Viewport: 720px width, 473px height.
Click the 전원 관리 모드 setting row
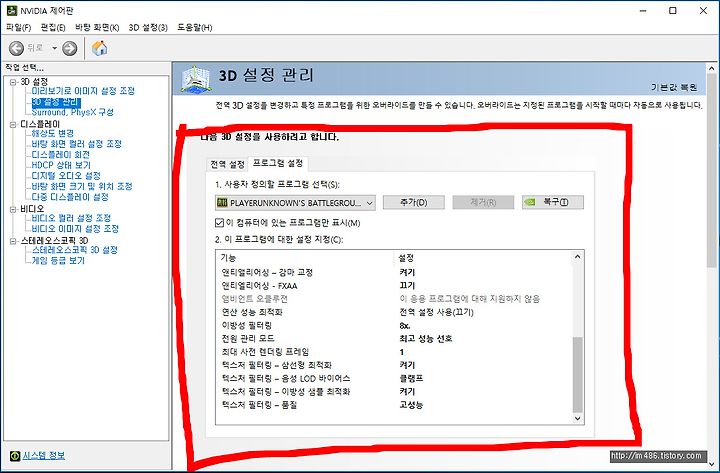coord(394,339)
